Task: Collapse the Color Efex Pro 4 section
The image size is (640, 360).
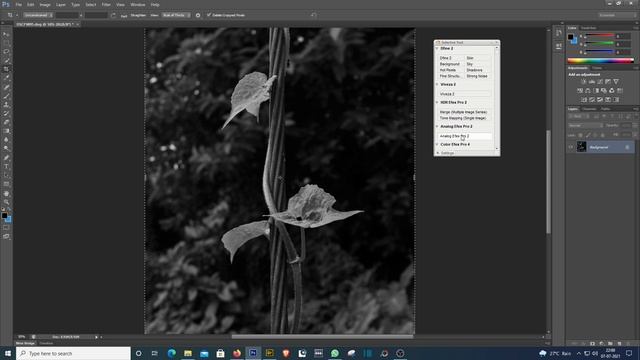Action: pyautogui.click(x=437, y=144)
